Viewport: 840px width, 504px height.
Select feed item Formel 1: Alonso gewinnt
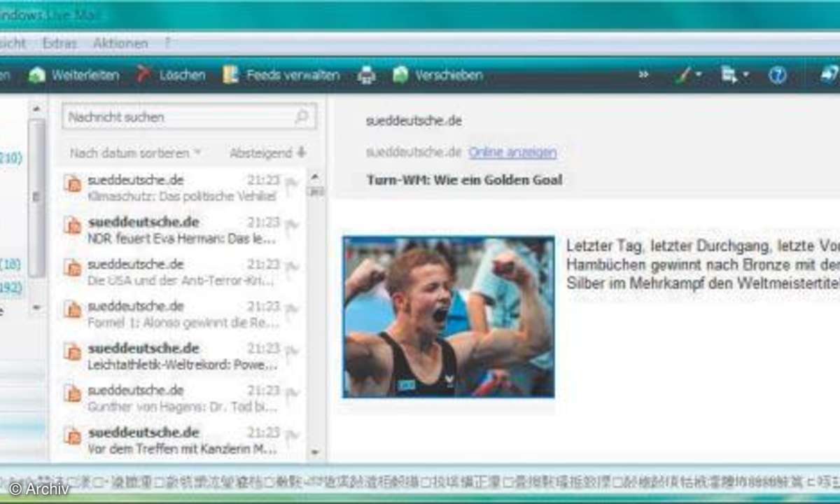tap(182, 314)
